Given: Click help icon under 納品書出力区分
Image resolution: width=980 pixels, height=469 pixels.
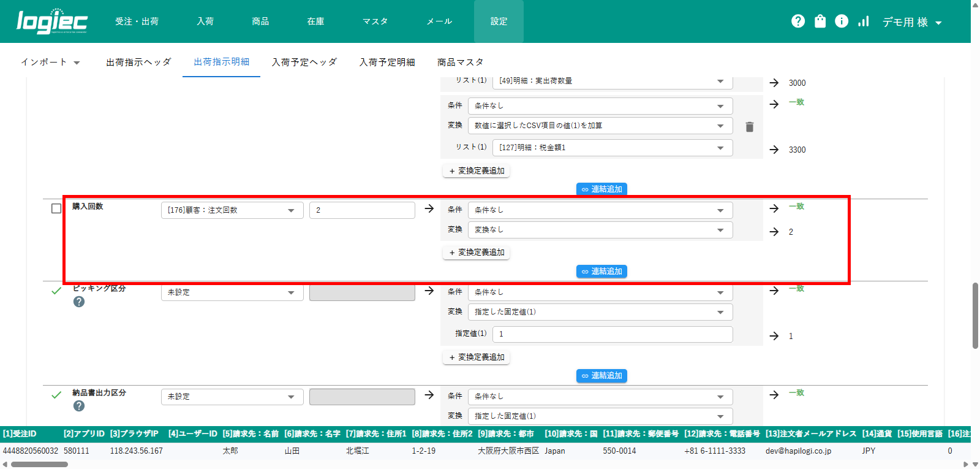Looking at the screenshot, I should (79, 406).
